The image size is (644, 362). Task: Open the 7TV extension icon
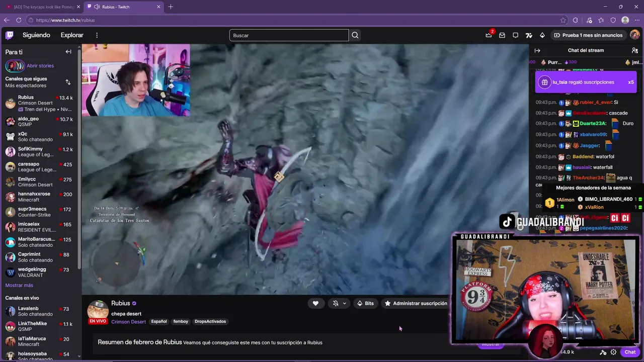(x=529, y=35)
